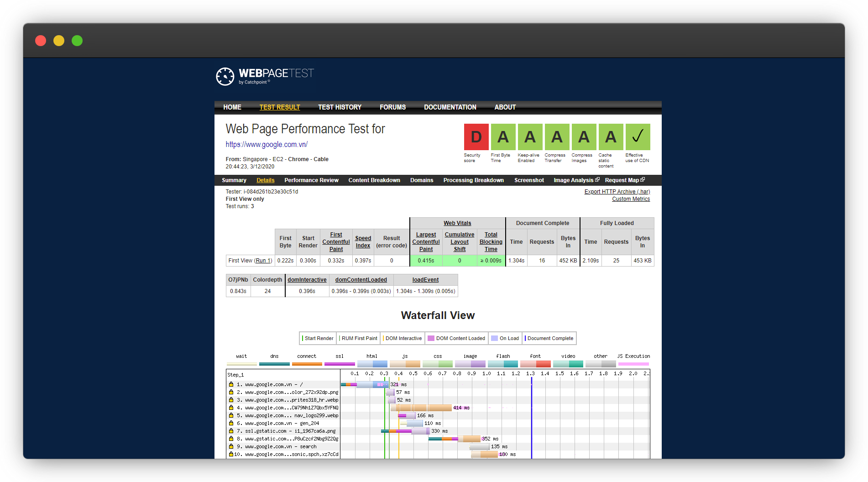Screen dimensions: 868x482
Task: Click the green macOS maximize button
Action: click(77, 41)
